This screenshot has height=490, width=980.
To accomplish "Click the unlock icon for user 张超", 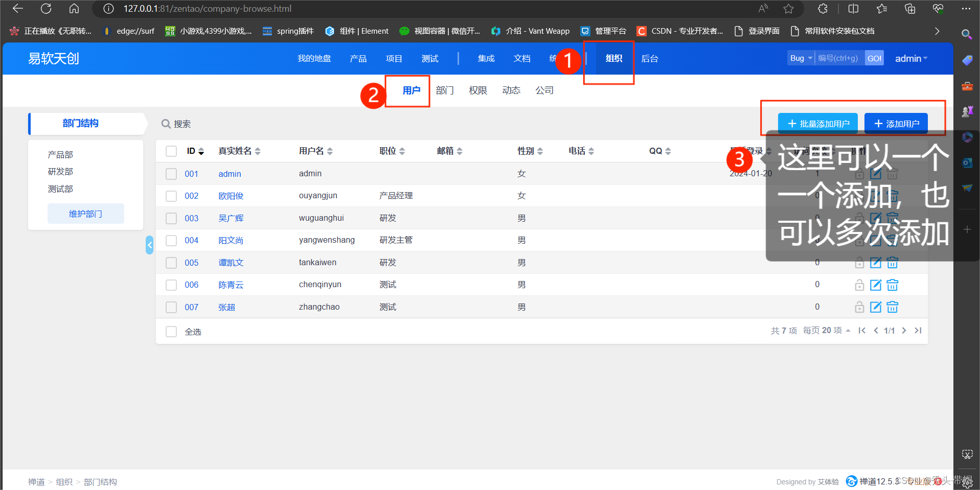I will 859,307.
